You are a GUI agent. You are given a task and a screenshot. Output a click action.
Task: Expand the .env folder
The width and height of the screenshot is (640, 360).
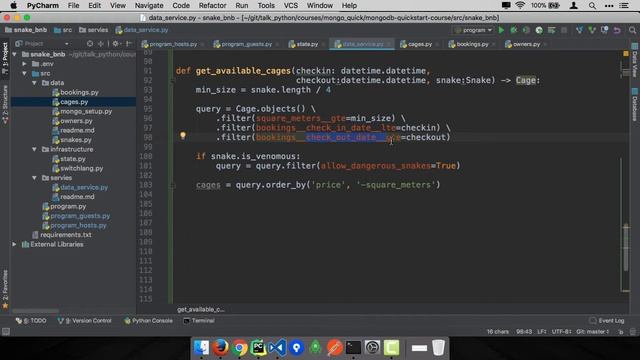[24, 64]
